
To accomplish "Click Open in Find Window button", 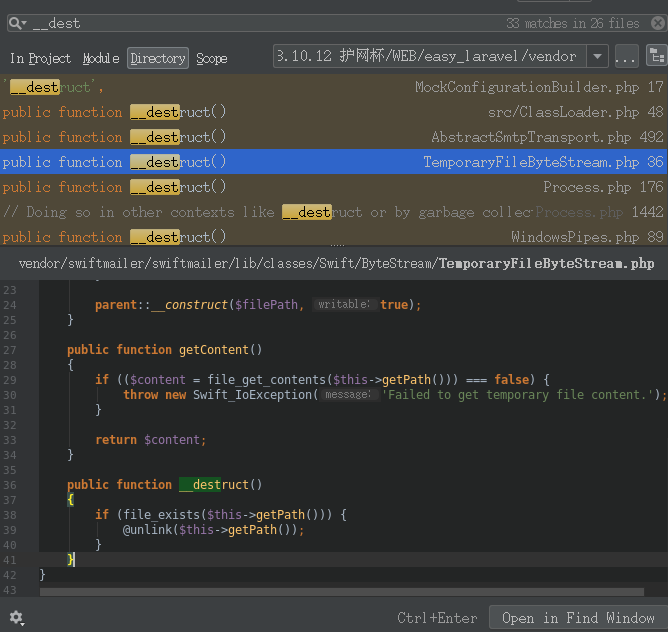I will coord(578,618).
